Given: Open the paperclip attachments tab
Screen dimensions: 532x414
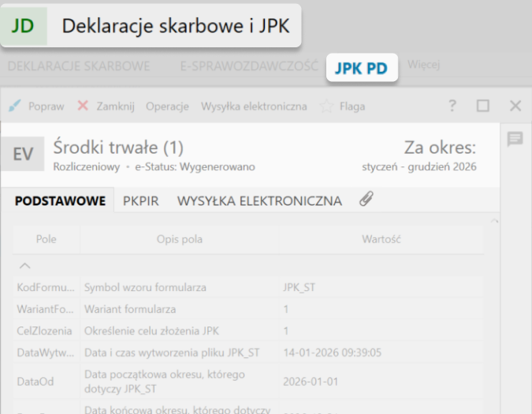Looking at the screenshot, I should (x=366, y=200).
